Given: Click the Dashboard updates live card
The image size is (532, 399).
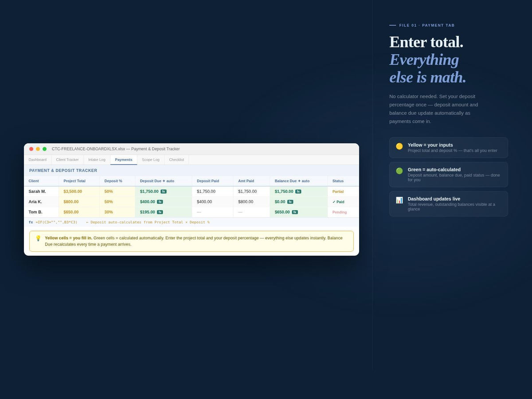Looking at the screenshot, I should pos(449,204).
